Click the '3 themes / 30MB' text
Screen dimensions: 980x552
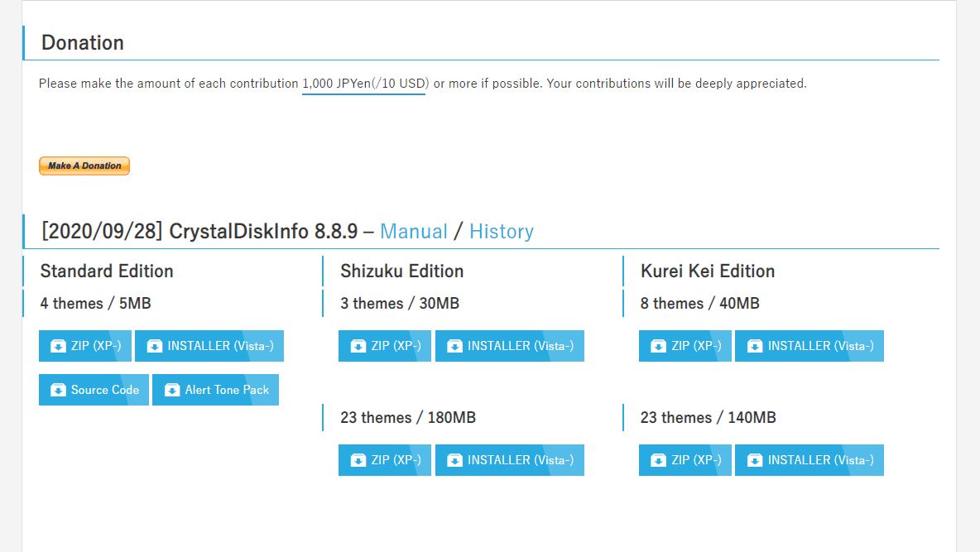tap(400, 303)
